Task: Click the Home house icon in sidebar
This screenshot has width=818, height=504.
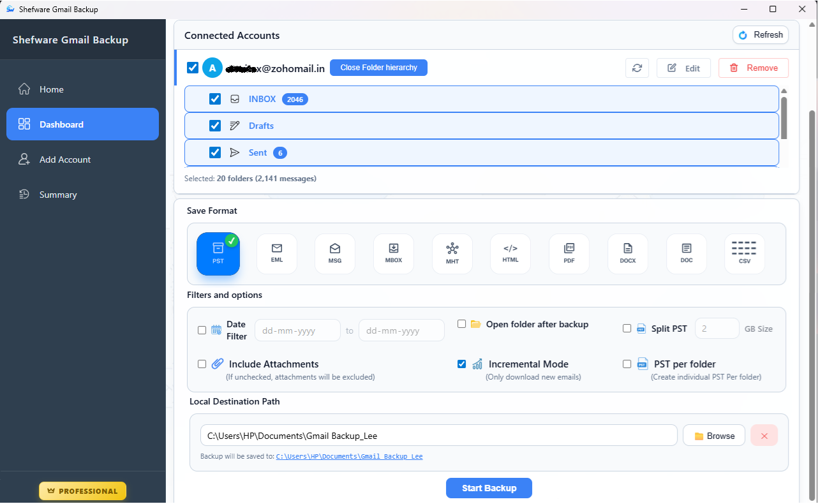Action: [x=24, y=89]
